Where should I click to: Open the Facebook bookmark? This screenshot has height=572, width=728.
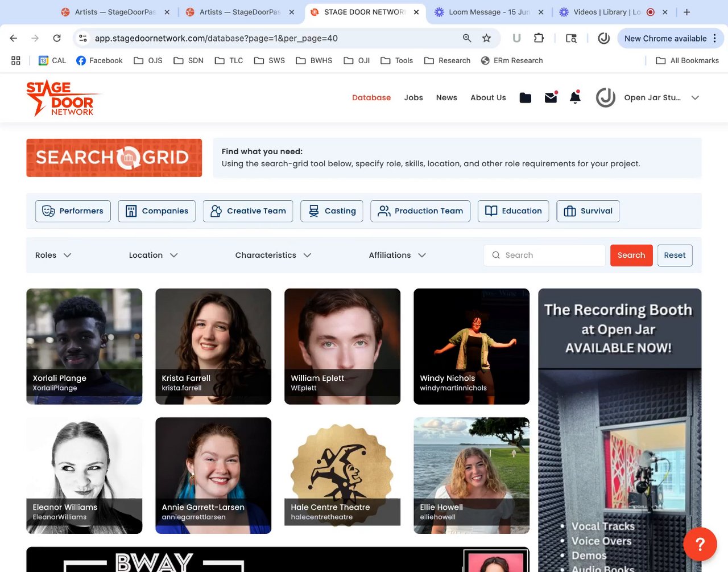(x=100, y=60)
